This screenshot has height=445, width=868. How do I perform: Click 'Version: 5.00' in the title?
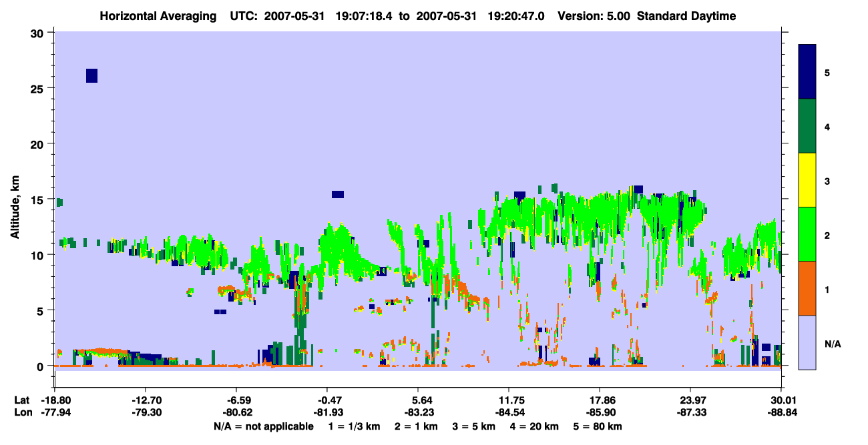tap(595, 16)
